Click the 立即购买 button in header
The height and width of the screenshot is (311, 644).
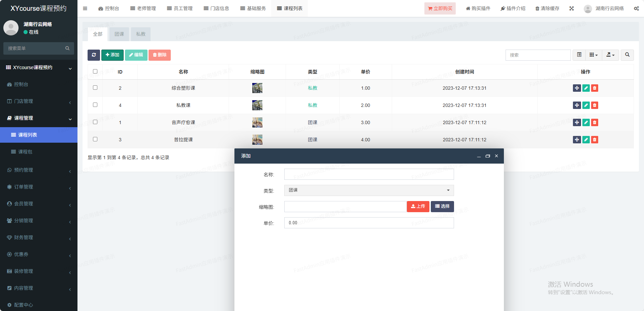pyautogui.click(x=440, y=8)
